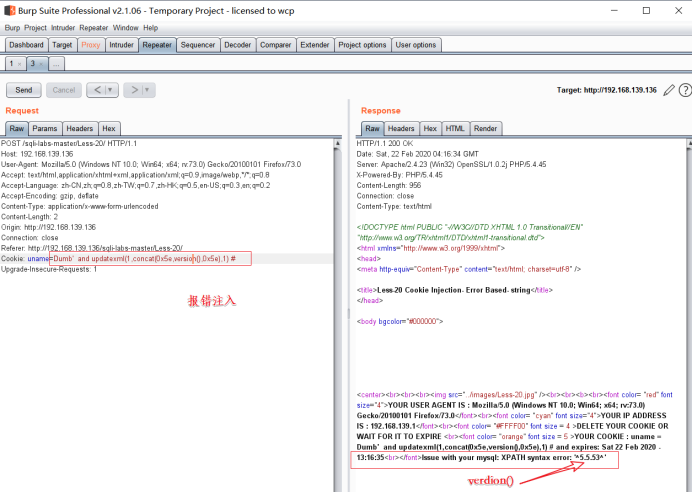692x493 pixels.
Task: Open the Intruder menu
Action: pyautogui.click(x=63, y=28)
